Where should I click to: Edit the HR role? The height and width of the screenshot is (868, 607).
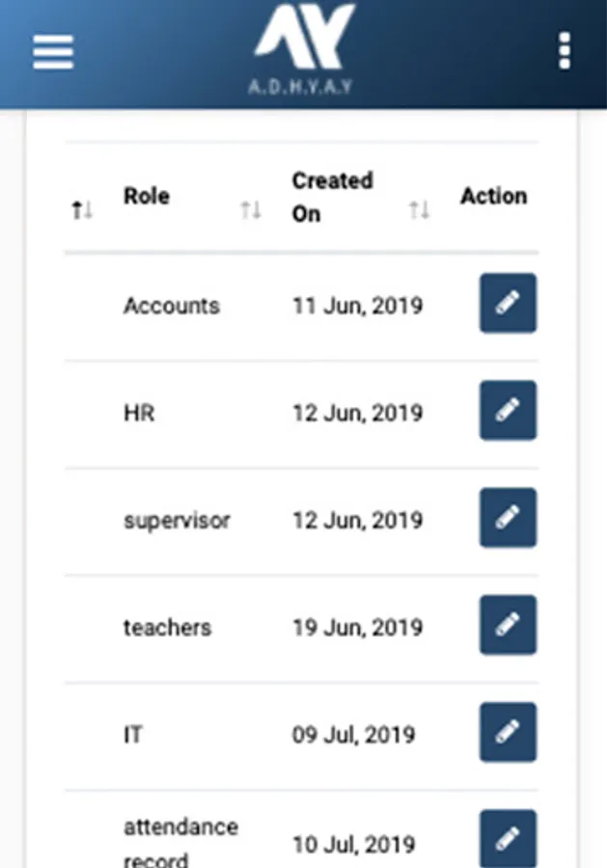[x=508, y=410]
